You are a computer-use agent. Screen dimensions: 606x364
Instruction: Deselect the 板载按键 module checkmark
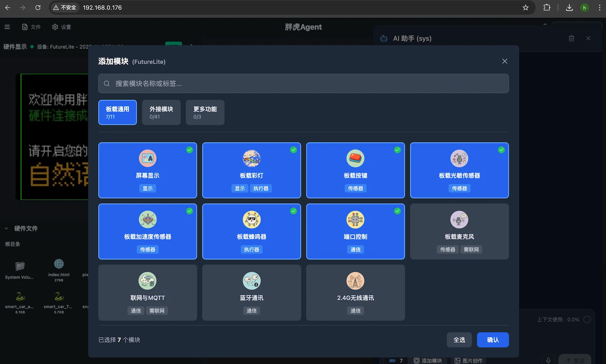pos(397,150)
